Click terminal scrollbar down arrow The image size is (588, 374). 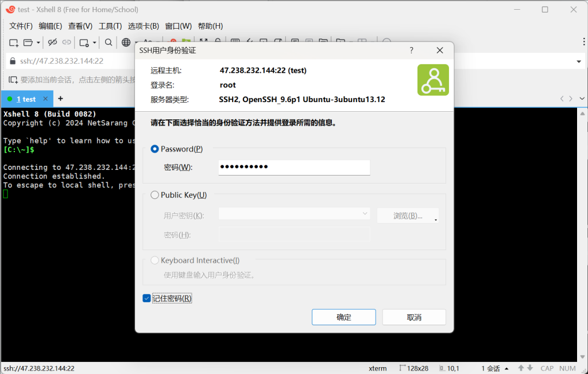582,357
